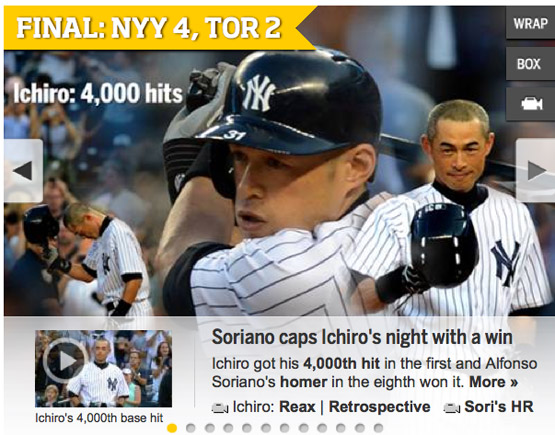The width and height of the screenshot is (555, 435).
Task: Select the sixth carousel dot
Action: point(265,428)
